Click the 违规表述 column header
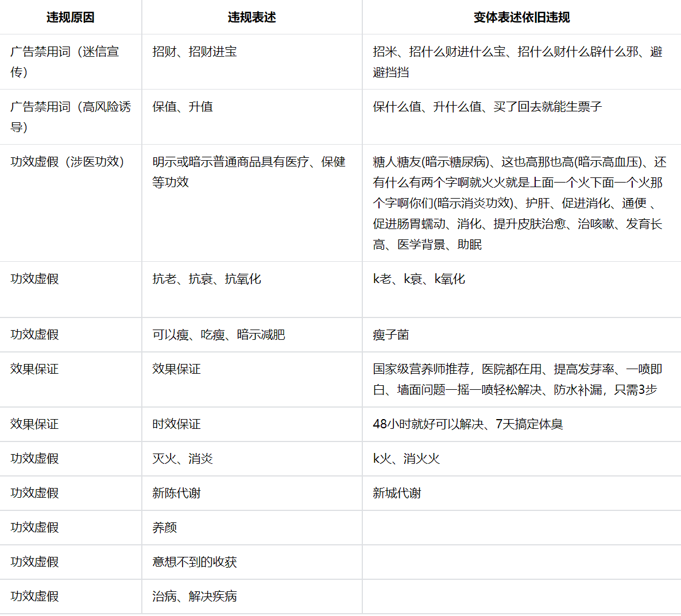The height and width of the screenshot is (616, 681). click(252, 17)
